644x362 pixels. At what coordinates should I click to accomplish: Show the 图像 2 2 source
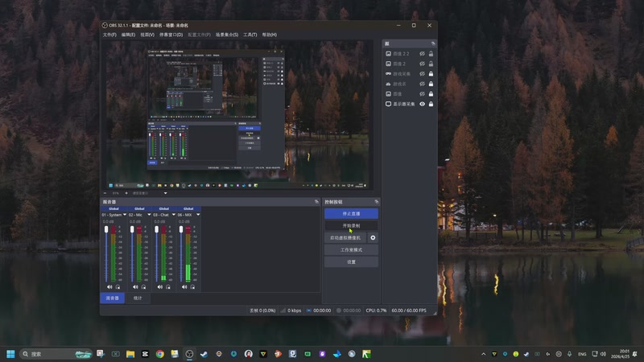click(422, 53)
